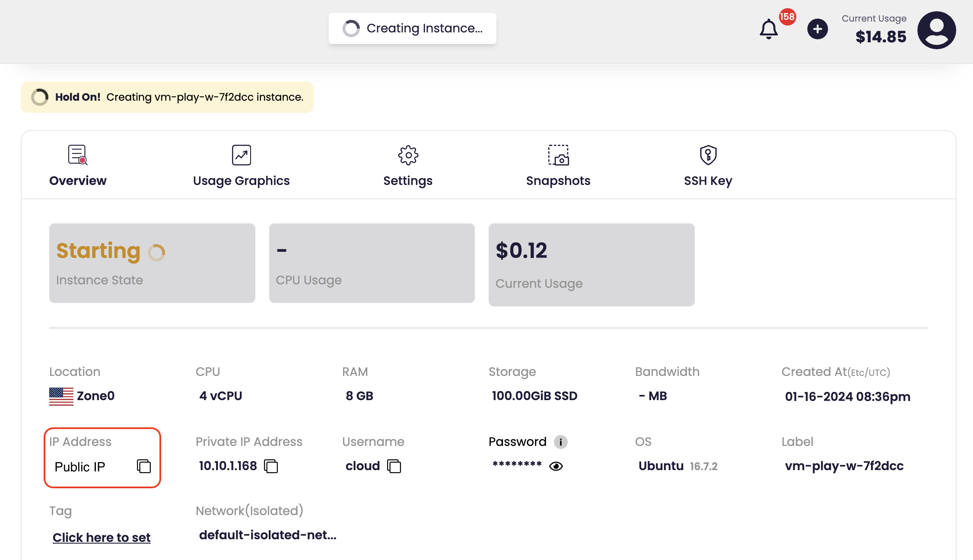Click the password info icon
The image size is (973, 560).
(560, 442)
